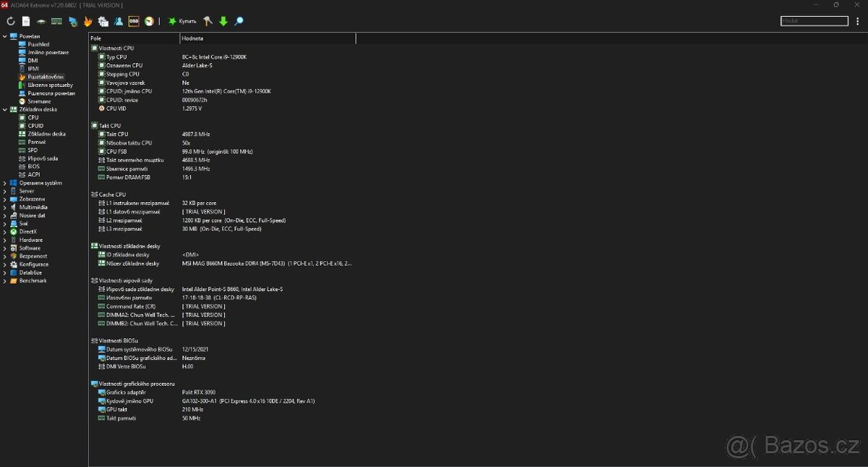Collapse the computer root tree node

click(5, 36)
